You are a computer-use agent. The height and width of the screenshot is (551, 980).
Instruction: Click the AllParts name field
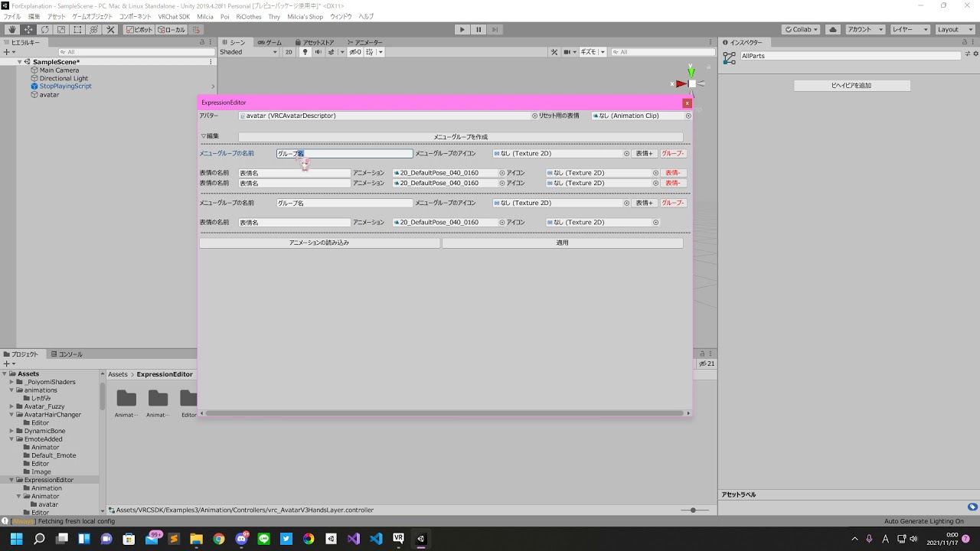pos(850,56)
